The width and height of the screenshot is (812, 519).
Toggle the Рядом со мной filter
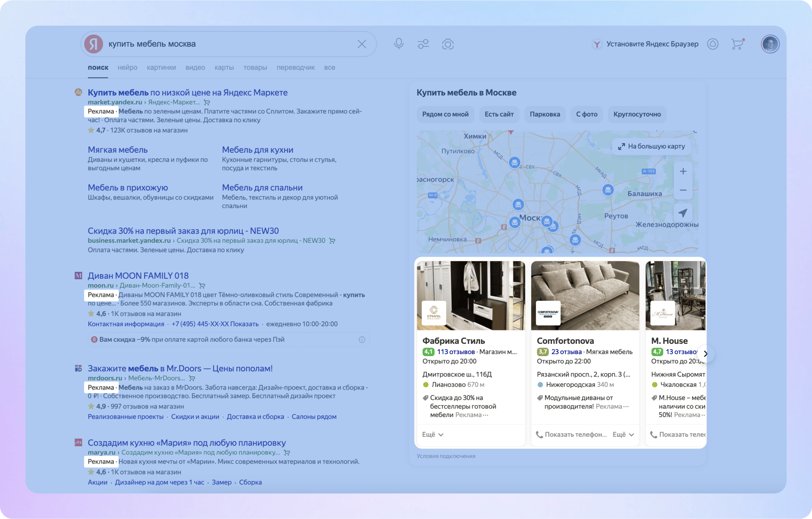(445, 114)
